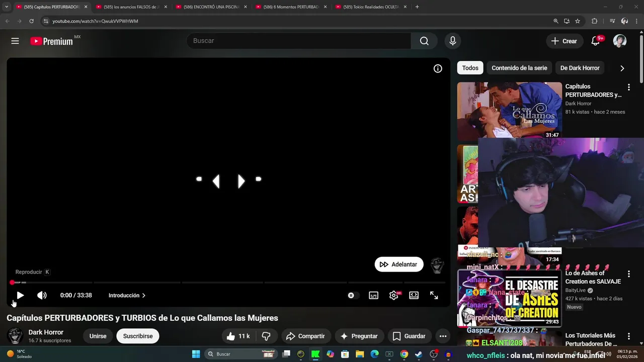Start voice search with microphone icon

tap(453, 41)
